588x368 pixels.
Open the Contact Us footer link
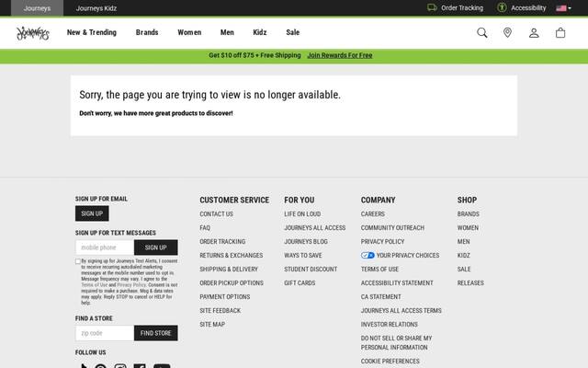click(217, 214)
